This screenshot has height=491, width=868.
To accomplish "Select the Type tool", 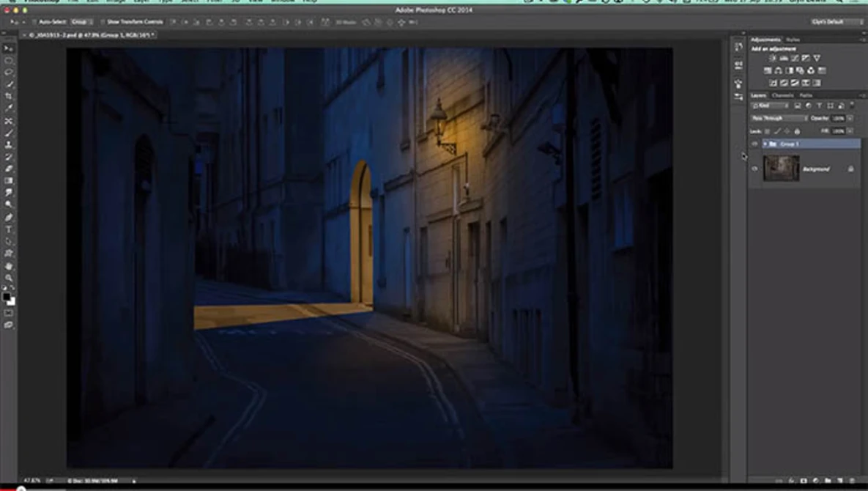I will click(8, 229).
